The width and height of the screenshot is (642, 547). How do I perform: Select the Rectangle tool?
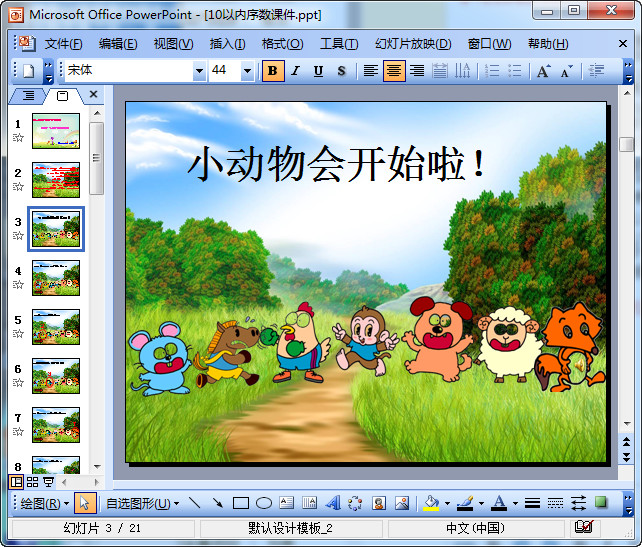coord(241,503)
